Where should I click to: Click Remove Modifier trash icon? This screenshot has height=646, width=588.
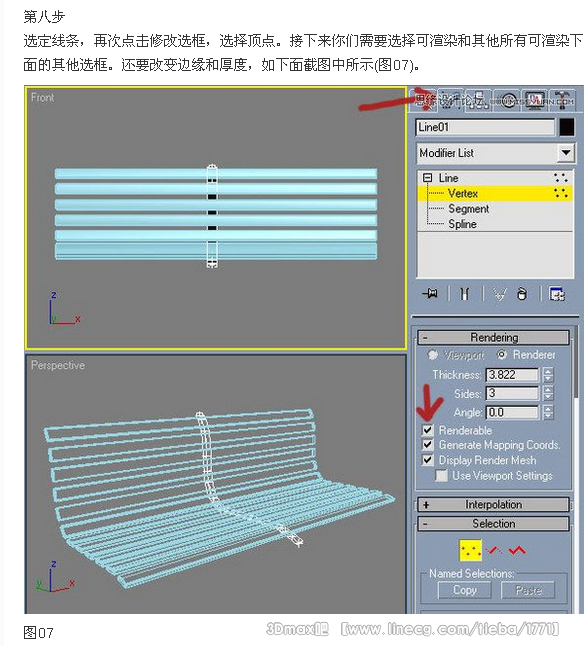(x=522, y=294)
